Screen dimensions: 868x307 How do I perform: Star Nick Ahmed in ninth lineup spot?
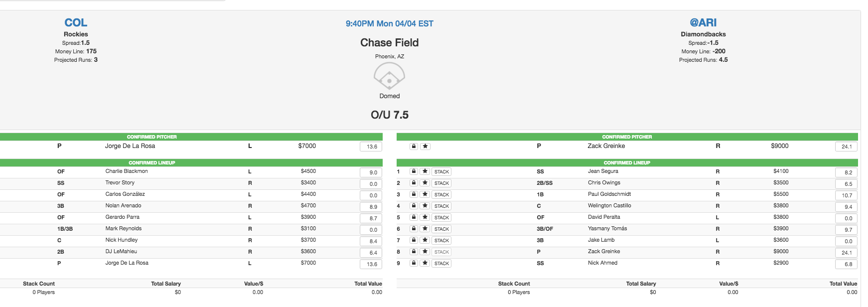(425, 263)
